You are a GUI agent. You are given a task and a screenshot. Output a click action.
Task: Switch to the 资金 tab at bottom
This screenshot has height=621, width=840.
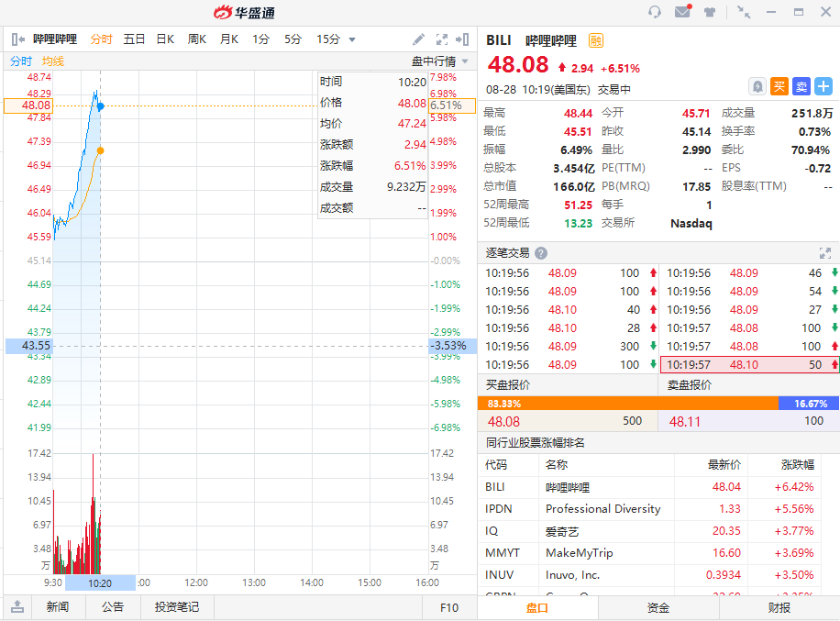pos(658,607)
